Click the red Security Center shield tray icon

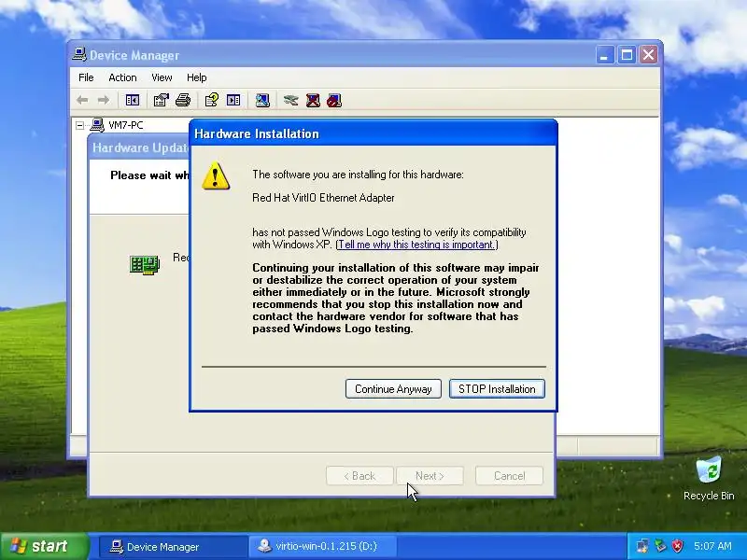coord(677,546)
